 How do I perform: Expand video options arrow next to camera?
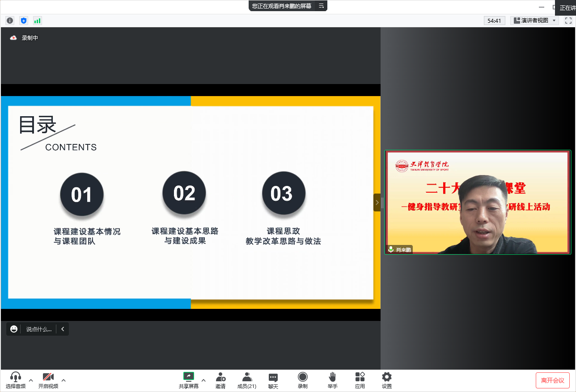(x=64, y=380)
